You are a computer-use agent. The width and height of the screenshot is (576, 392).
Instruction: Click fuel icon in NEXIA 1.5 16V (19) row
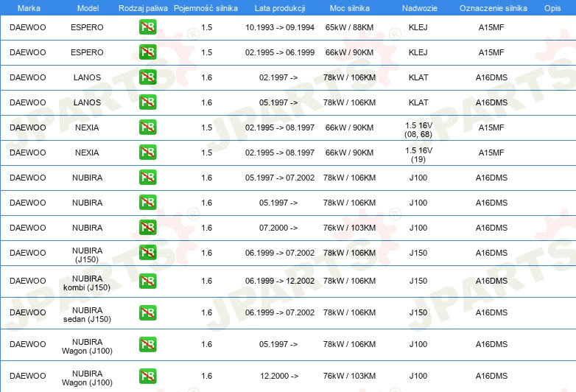(147, 152)
